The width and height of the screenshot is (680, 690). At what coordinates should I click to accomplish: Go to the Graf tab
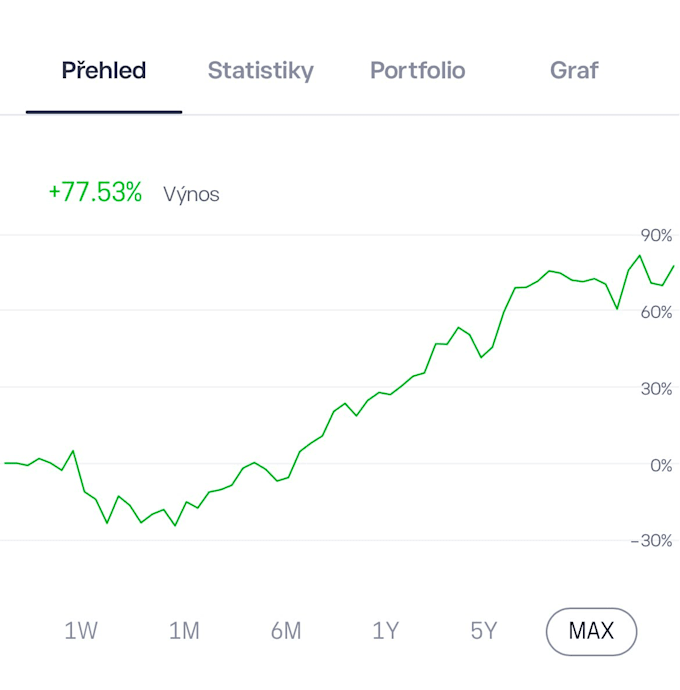coord(574,70)
